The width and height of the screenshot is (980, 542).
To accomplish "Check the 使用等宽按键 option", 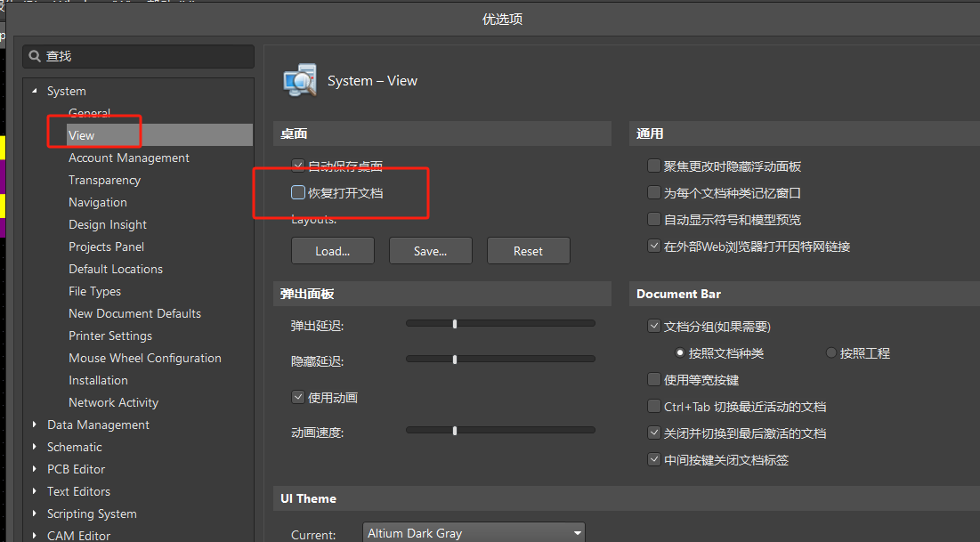I will pos(654,380).
